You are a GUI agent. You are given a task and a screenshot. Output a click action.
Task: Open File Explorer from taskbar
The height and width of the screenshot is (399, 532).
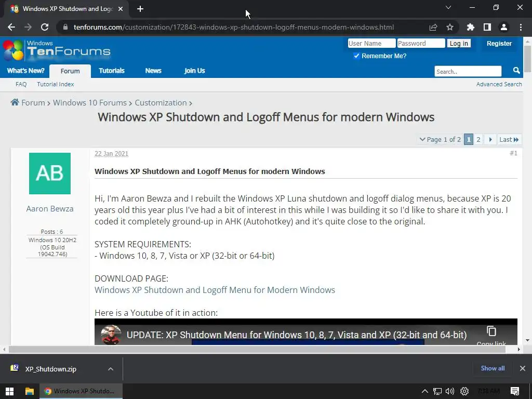30,391
